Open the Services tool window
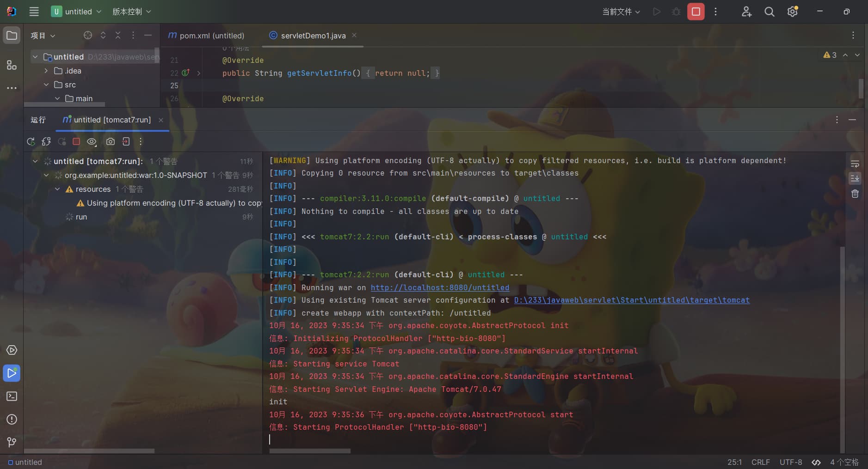868x469 pixels. click(x=12, y=350)
